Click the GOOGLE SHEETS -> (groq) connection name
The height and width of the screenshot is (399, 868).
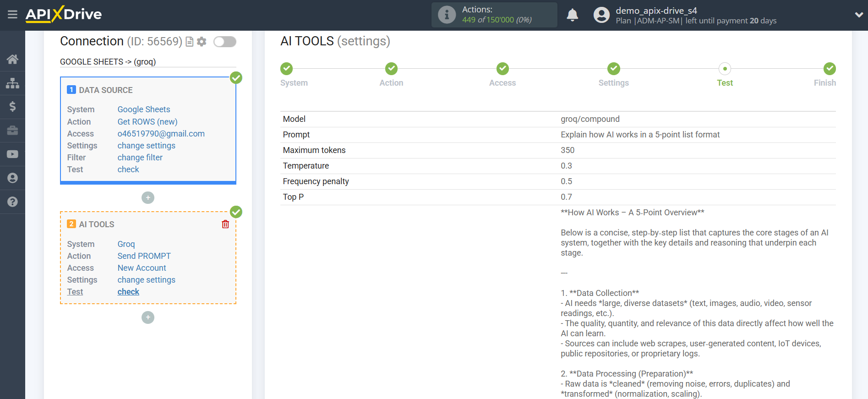[x=108, y=62]
